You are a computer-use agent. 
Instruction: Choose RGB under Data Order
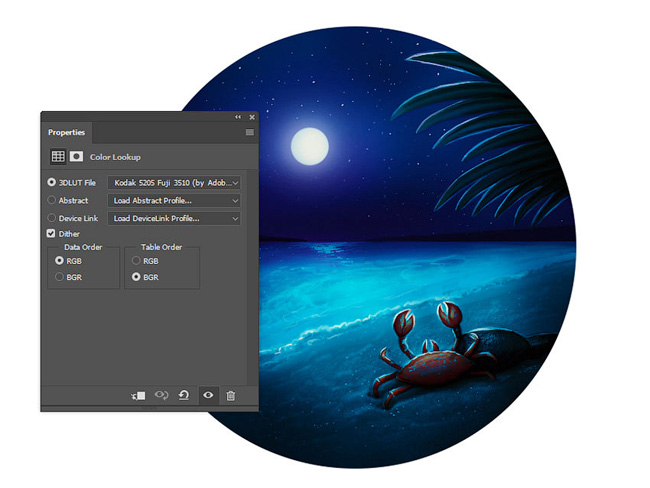click(59, 260)
